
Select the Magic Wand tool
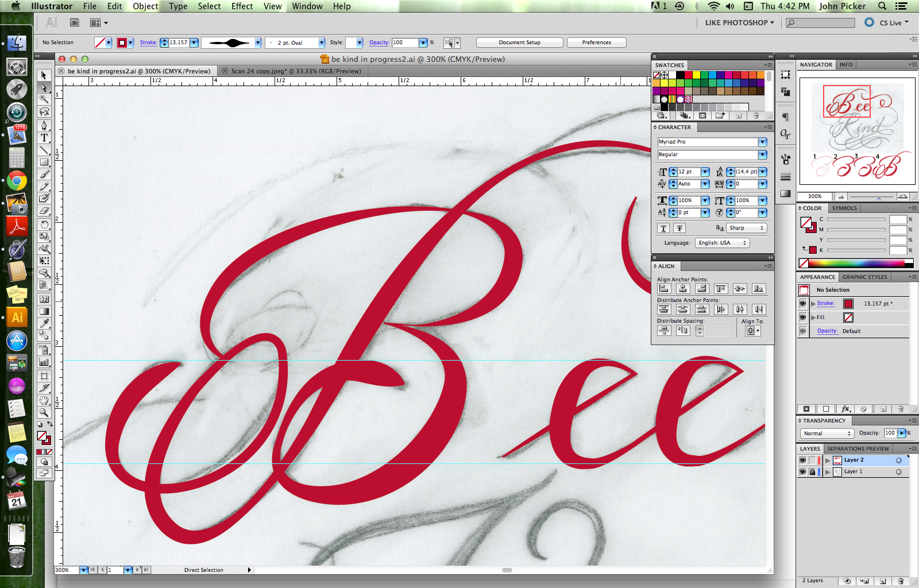(x=44, y=99)
